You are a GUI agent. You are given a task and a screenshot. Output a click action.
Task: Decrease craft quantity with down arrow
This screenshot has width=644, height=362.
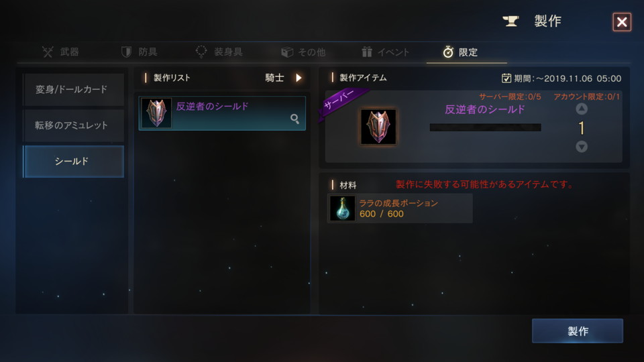click(582, 147)
